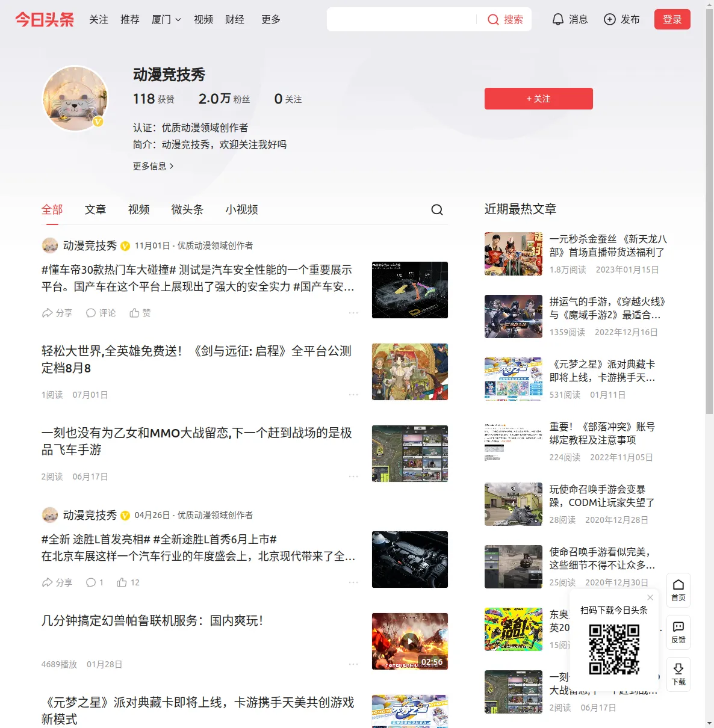The width and height of the screenshot is (714, 728).
Task: Open more options for 懂车帝30款 post
Action: pos(353,313)
